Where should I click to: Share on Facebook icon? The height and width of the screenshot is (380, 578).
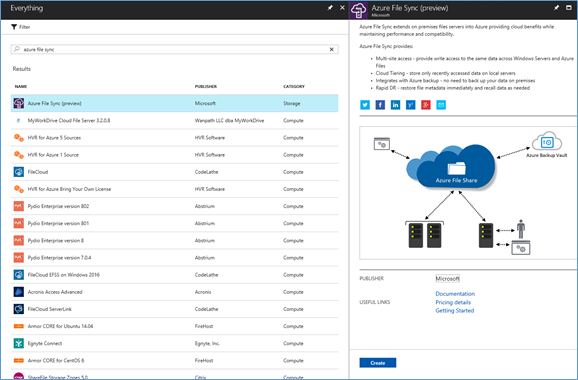380,105
